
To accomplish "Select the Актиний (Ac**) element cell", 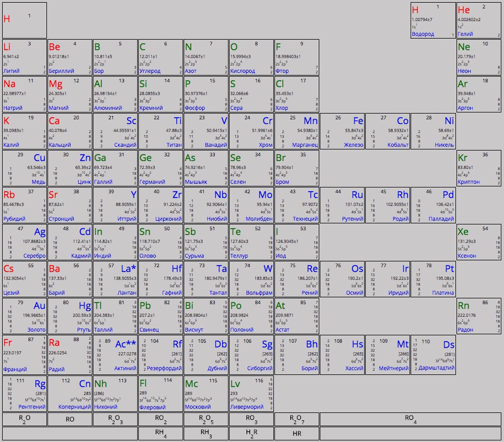I will (x=115, y=354).
